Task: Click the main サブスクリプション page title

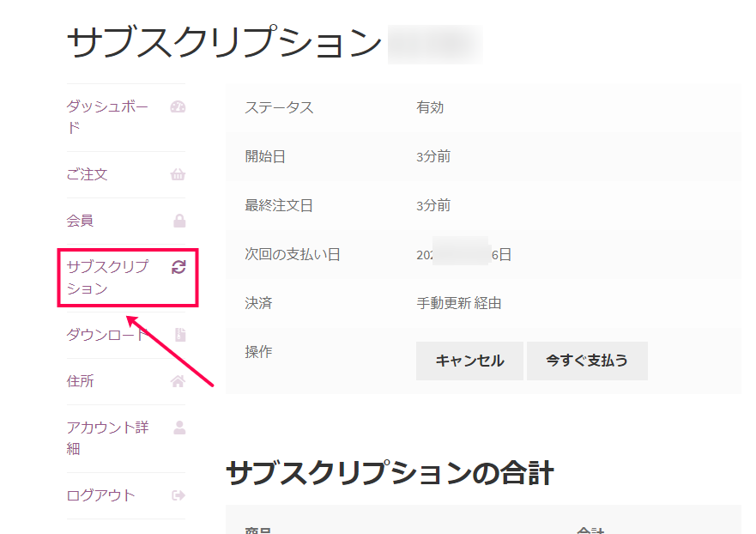Action: [225, 42]
